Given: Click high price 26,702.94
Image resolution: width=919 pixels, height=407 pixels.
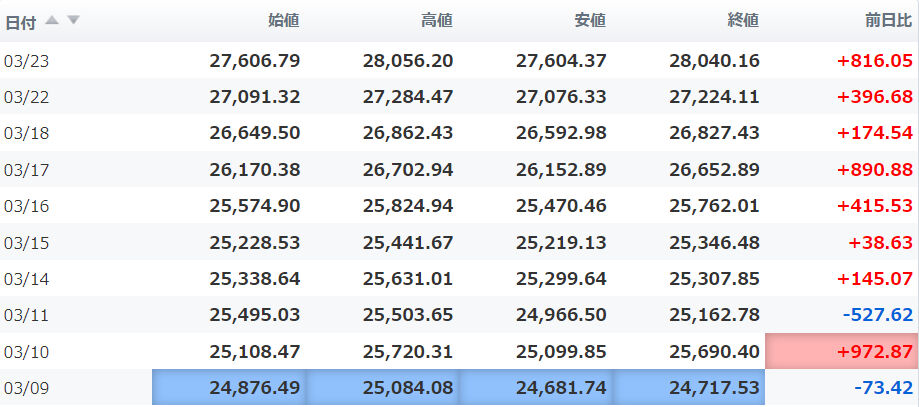Looking at the screenshot, I should 408,169.
